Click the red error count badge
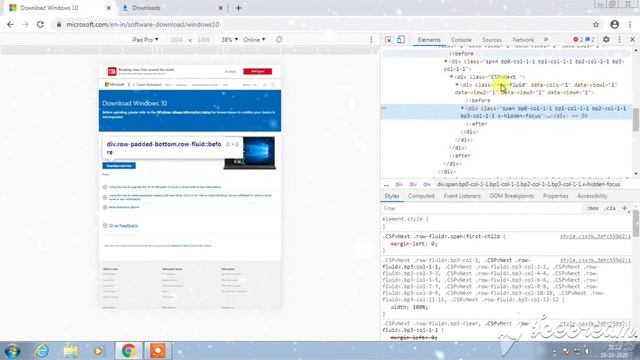This screenshot has width=640, height=360. (578, 40)
